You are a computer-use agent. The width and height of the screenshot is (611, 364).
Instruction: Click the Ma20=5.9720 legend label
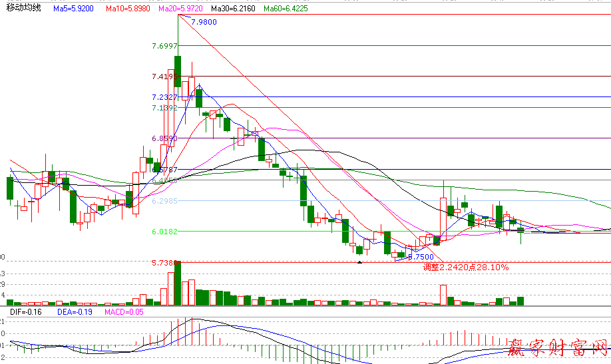[182, 9]
